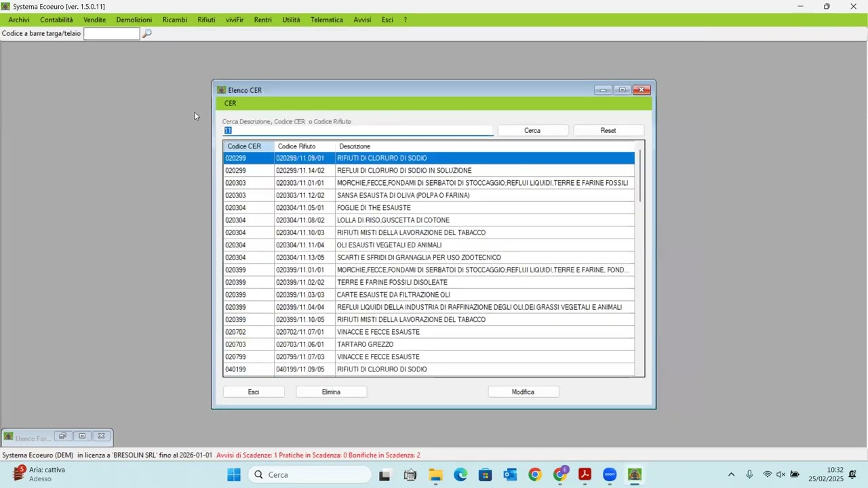Image resolution: width=868 pixels, height=488 pixels.
Task: Open the CER menu in Elenco CER
Action: point(231,104)
